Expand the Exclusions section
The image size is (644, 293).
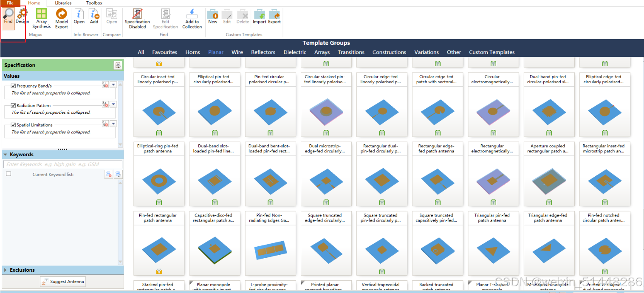pos(5,270)
